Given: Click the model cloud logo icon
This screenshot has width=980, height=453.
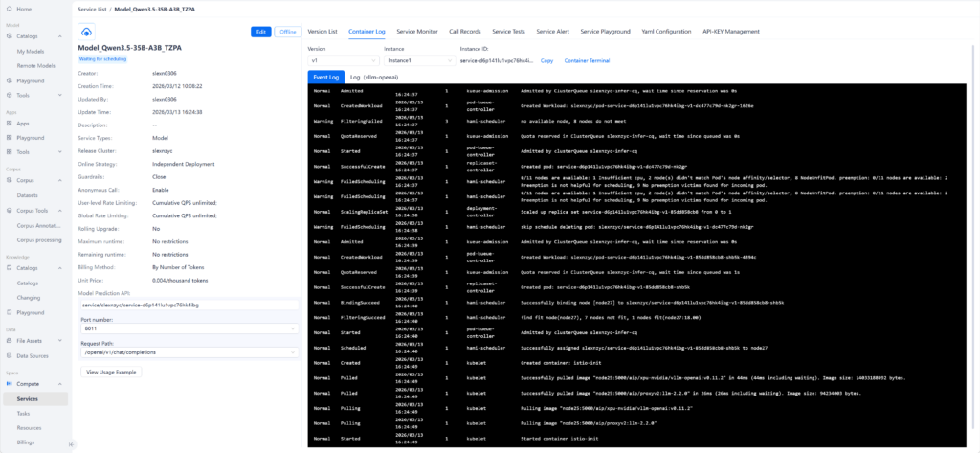Looking at the screenshot, I should click(88, 33).
